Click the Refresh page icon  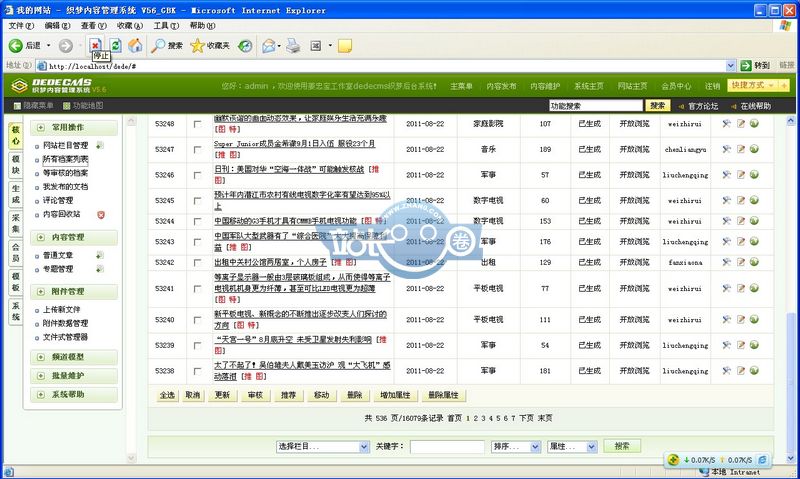pos(116,45)
